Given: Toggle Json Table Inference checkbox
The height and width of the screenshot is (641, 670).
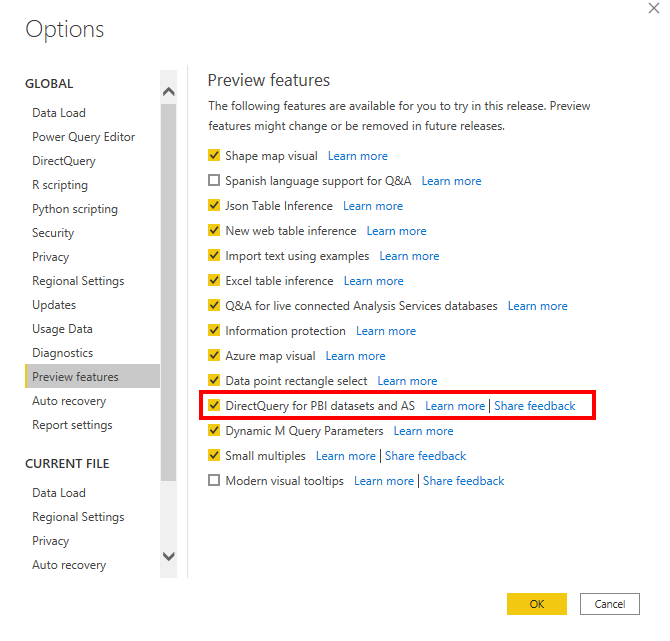Looking at the screenshot, I should pyautogui.click(x=214, y=205).
